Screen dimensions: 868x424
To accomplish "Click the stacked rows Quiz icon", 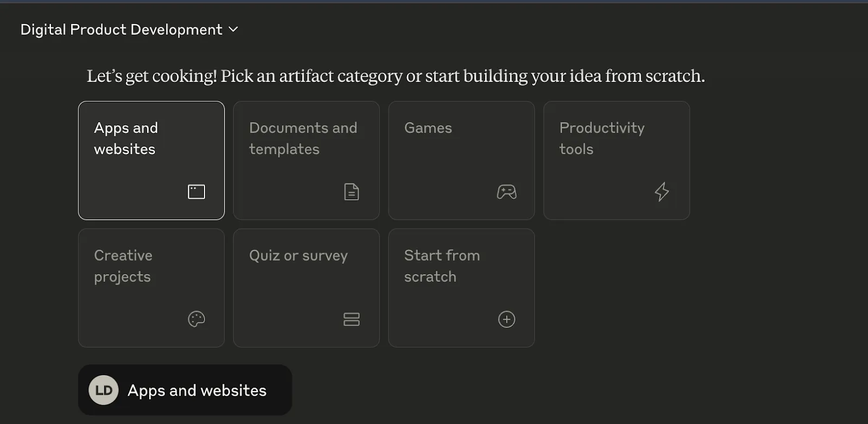I will (x=352, y=319).
